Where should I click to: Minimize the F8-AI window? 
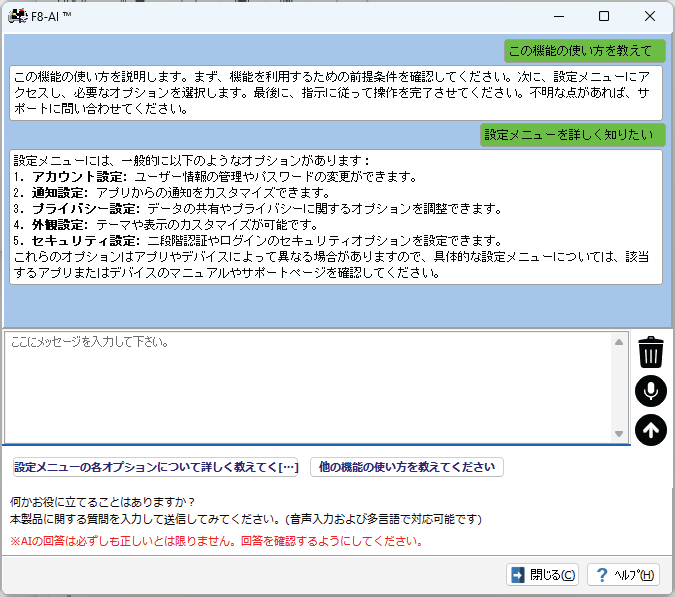pyautogui.click(x=557, y=16)
